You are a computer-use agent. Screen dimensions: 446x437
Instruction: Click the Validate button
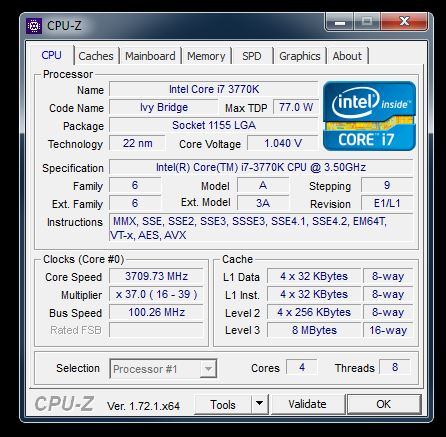(x=307, y=404)
